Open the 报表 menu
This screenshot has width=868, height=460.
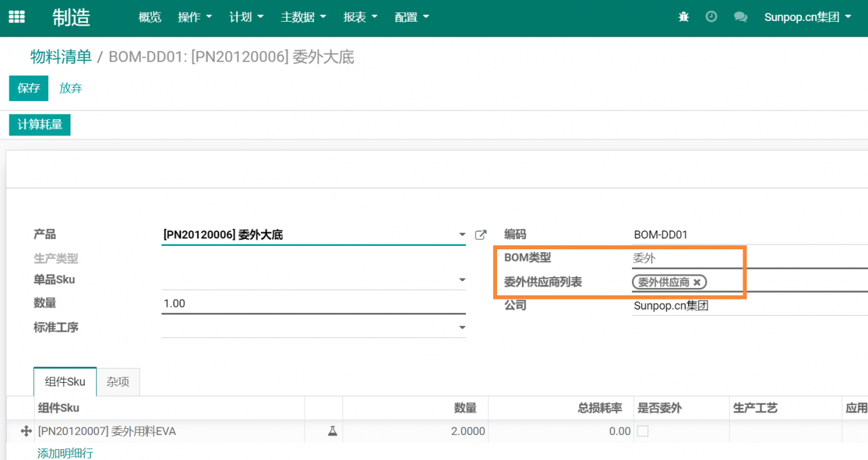[x=361, y=18]
